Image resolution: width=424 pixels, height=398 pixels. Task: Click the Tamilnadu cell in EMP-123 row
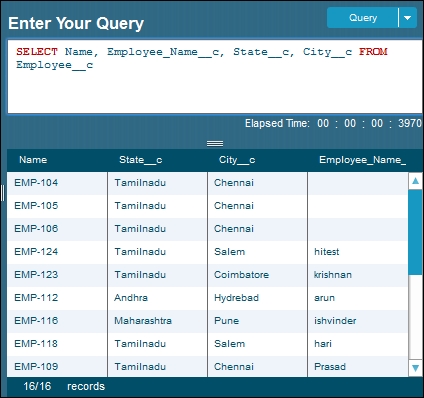pos(157,275)
